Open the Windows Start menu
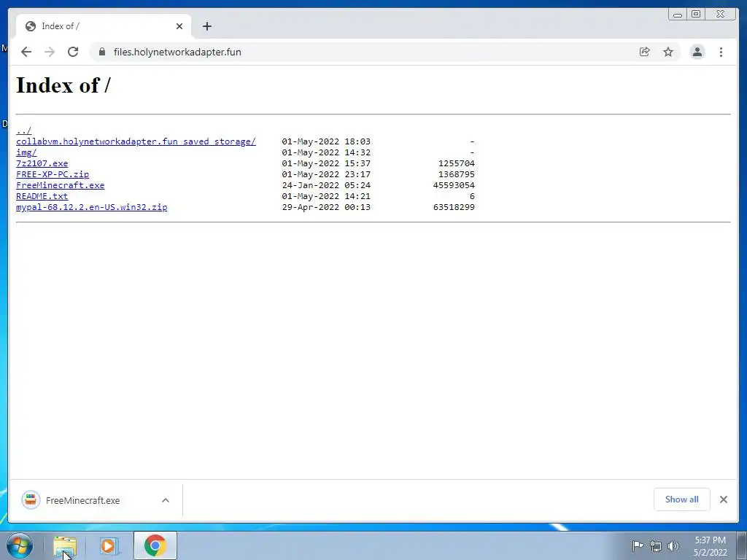 coord(20,545)
